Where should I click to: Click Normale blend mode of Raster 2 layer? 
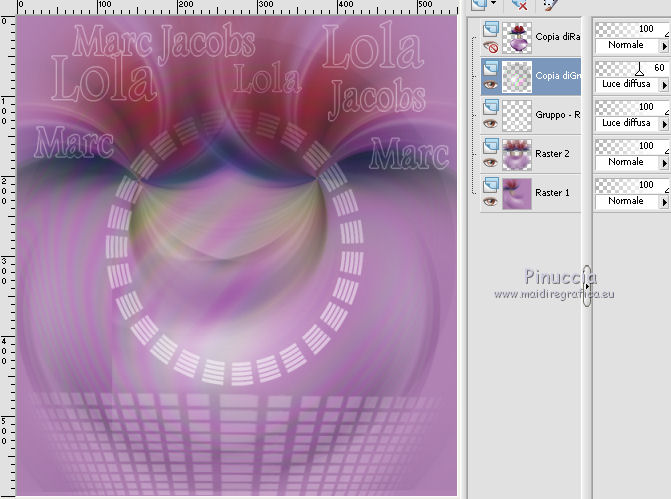(x=626, y=162)
